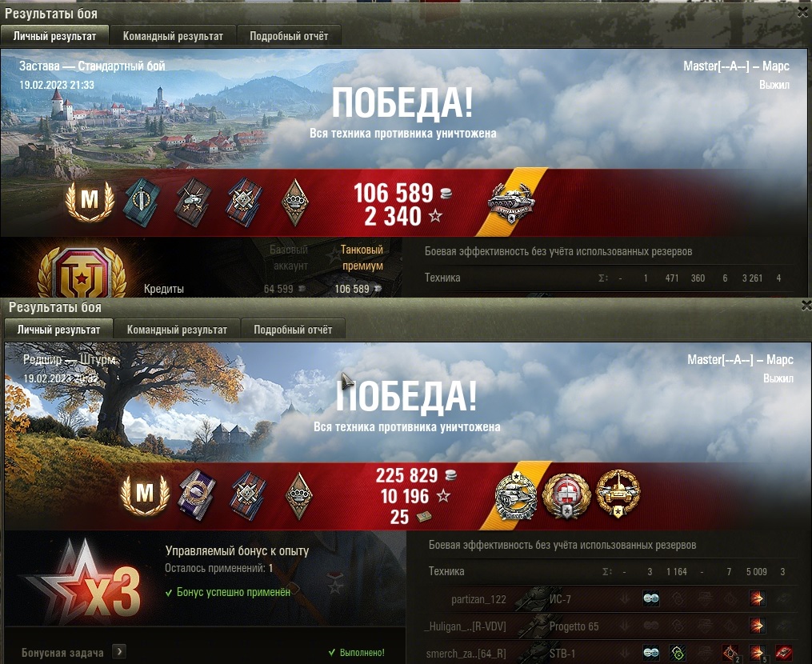Viewport: 812px width, 664px height.
Task: Click red octagon emblem with gold laurels
Action: [x=82, y=272]
